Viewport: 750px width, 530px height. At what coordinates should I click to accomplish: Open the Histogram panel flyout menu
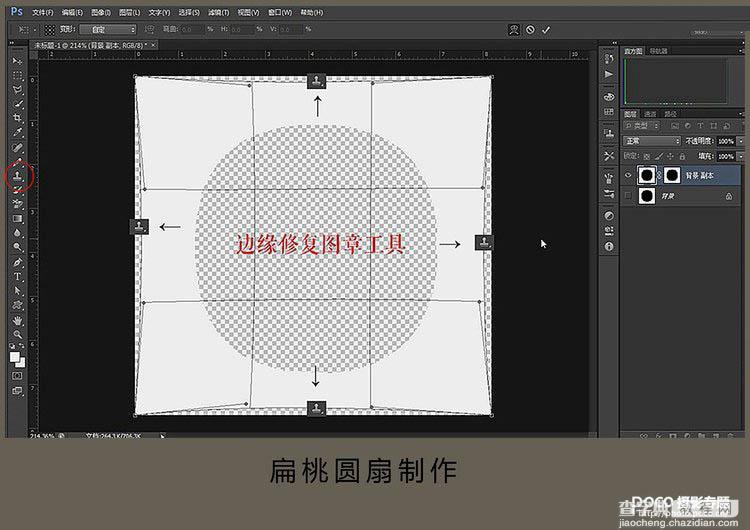(740, 51)
